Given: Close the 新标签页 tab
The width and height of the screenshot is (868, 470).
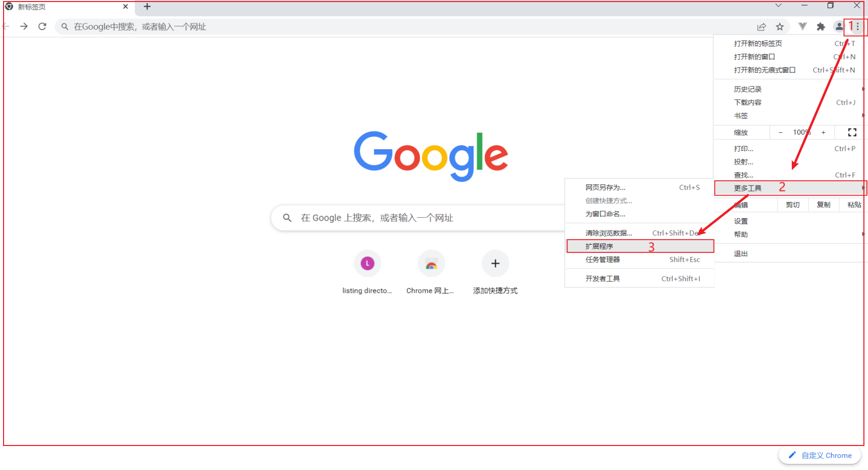Looking at the screenshot, I should point(125,7).
